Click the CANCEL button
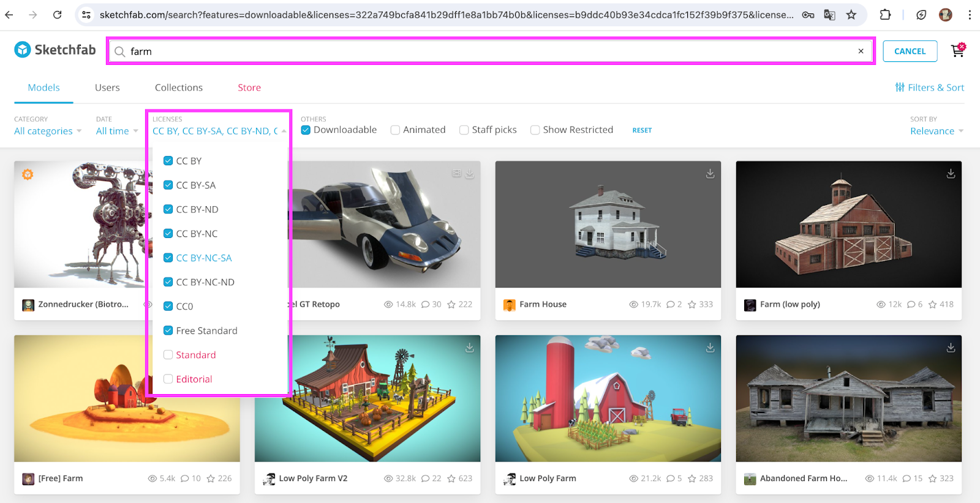 point(910,51)
